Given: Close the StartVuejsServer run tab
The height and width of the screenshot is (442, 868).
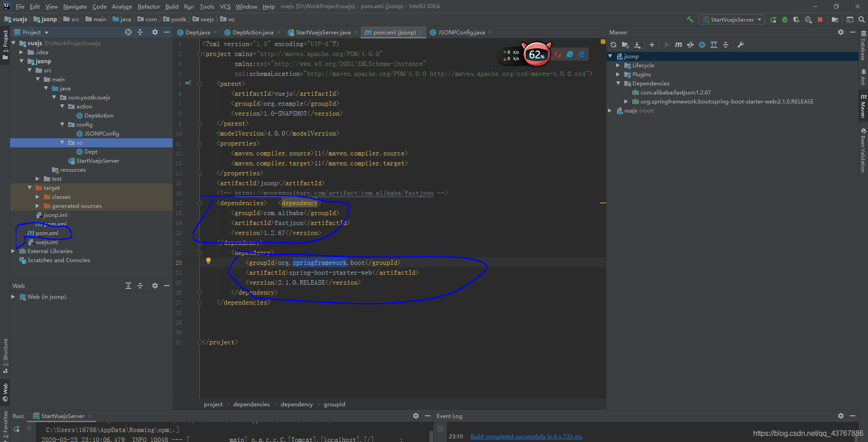Looking at the screenshot, I should 90,416.
